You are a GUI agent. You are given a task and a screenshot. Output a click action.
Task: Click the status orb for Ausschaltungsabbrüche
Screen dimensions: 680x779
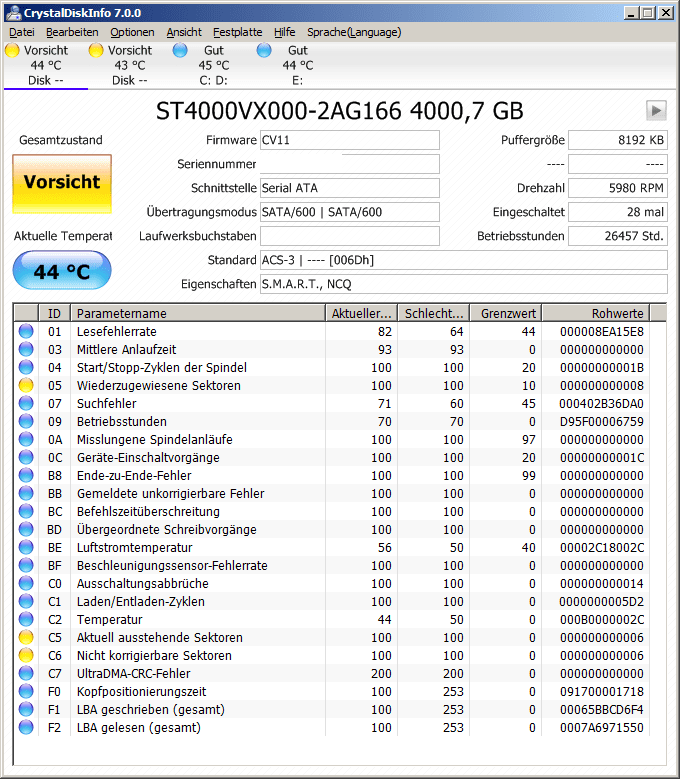(26, 583)
